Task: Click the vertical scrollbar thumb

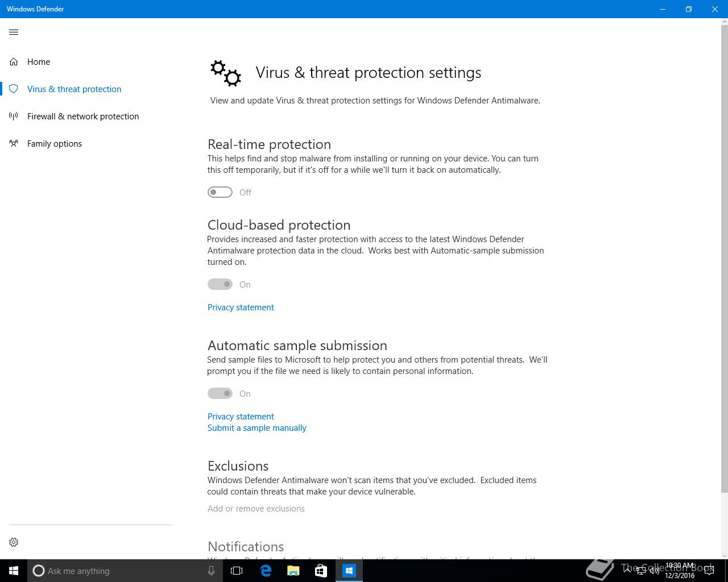Action: coord(724,259)
